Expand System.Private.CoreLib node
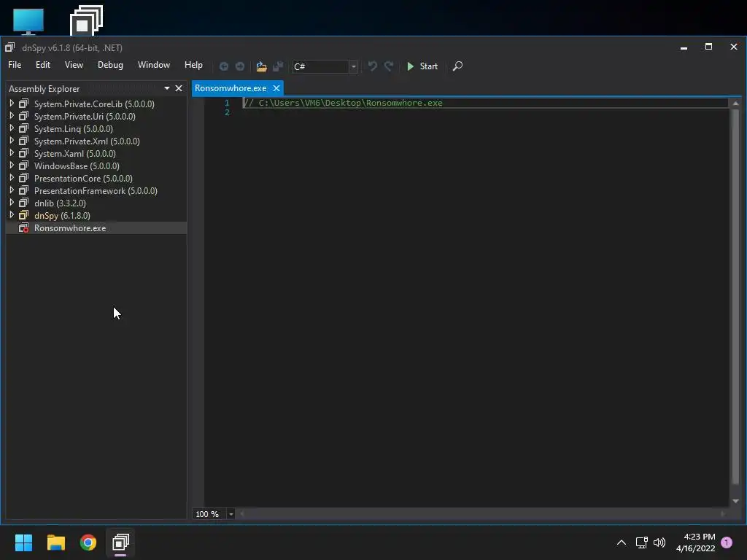 tap(12, 104)
